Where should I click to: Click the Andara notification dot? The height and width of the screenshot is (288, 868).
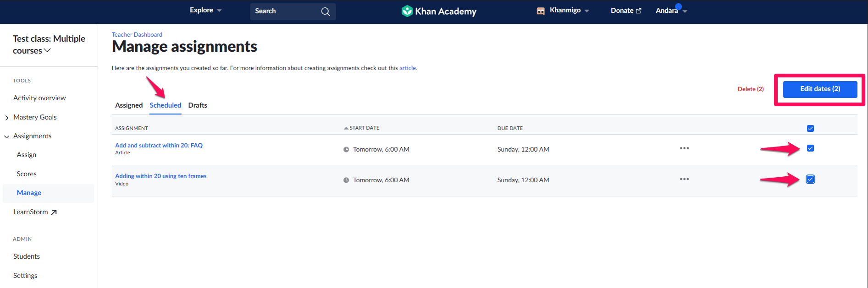click(x=678, y=6)
